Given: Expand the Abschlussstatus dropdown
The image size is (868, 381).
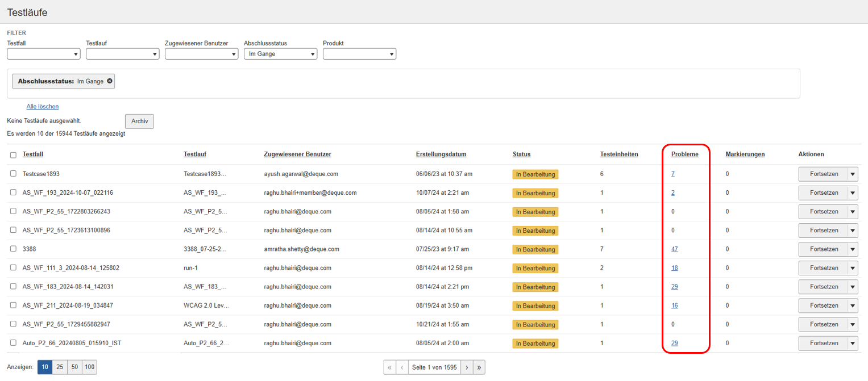Looking at the screenshot, I should [280, 54].
